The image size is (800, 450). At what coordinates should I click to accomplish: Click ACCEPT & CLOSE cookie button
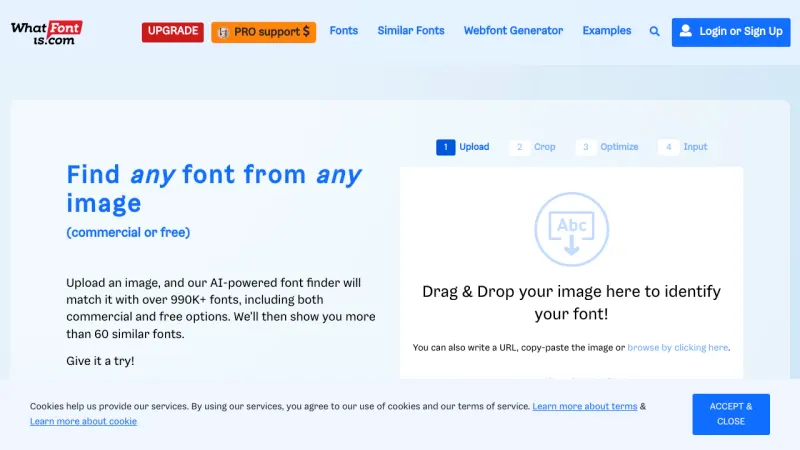pyautogui.click(x=731, y=414)
